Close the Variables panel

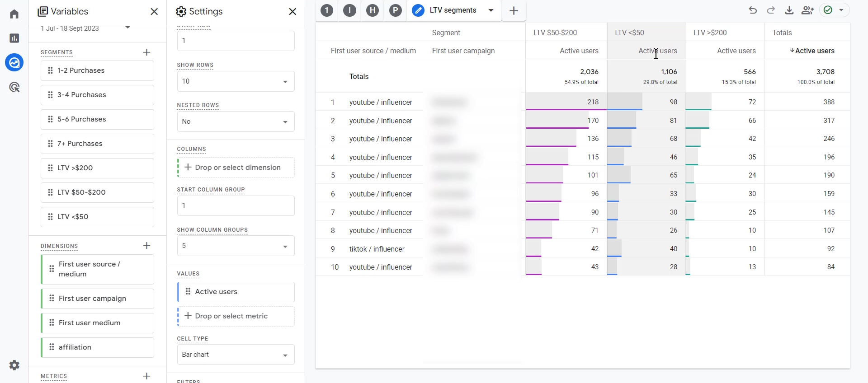154,11
